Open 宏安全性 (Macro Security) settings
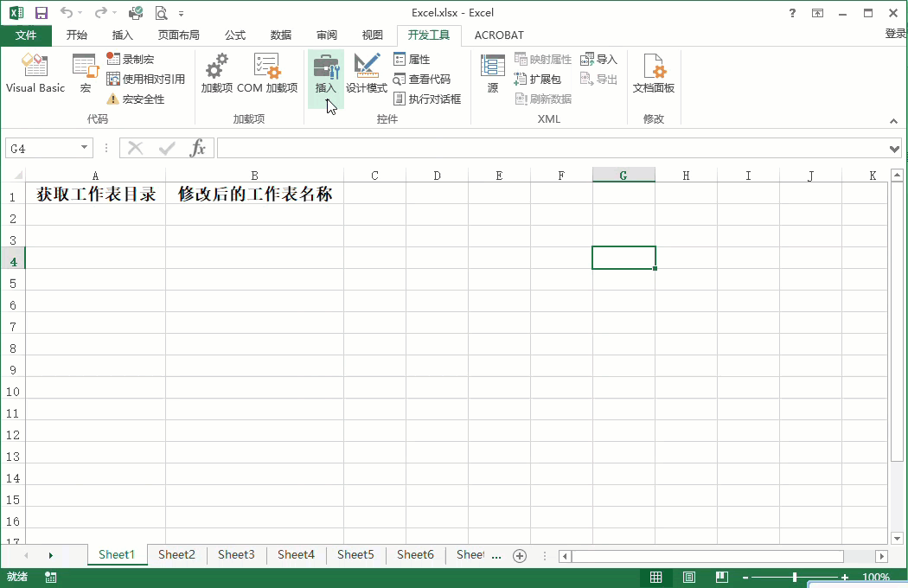Image resolution: width=908 pixels, height=588 pixels. pyautogui.click(x=132, y=99)
